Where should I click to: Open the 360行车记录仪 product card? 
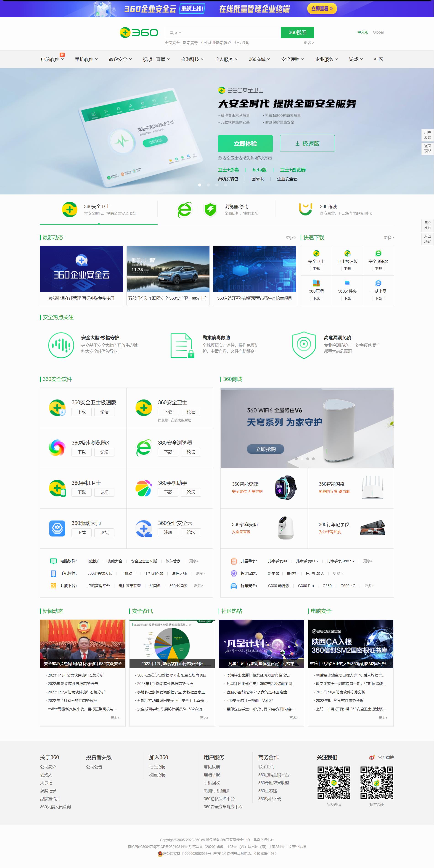[x=351, y=528]
